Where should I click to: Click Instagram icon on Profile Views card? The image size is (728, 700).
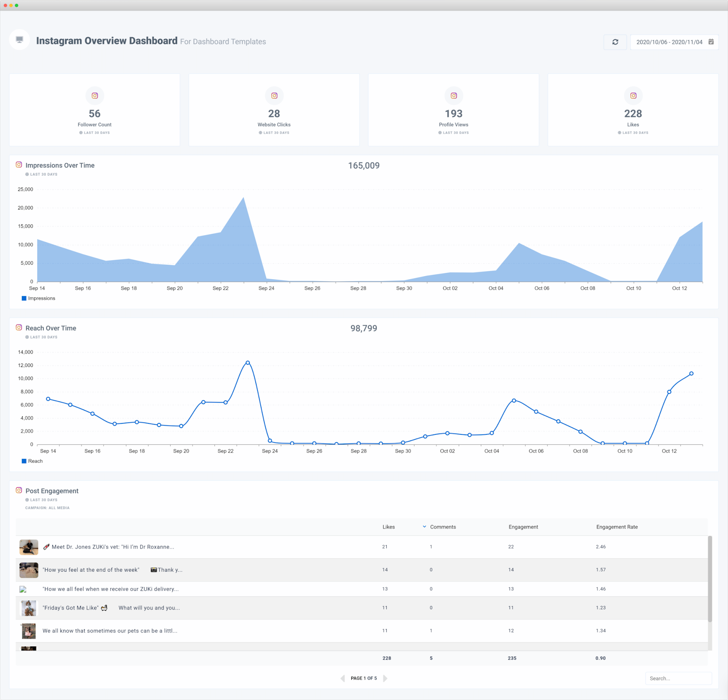coord(454,96)
